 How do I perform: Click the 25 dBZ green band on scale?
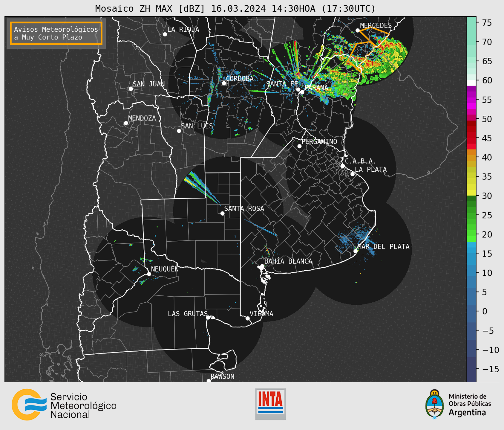click(471, 215)
